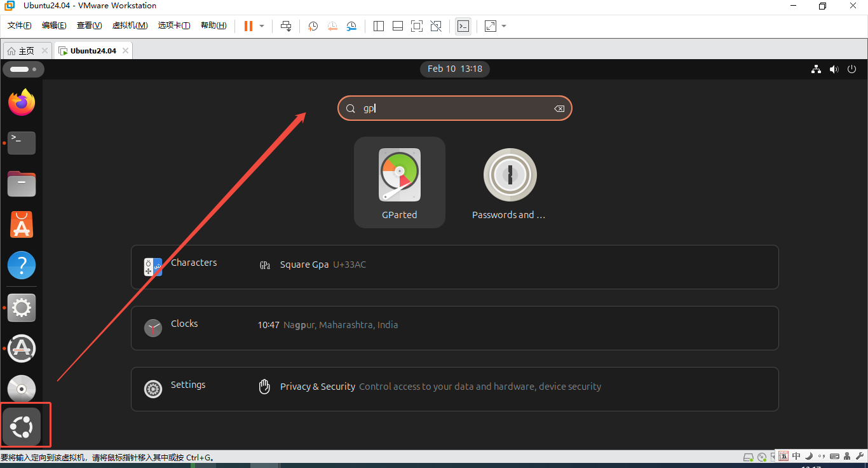868x468 pixels.
Task: Expand the pause button power dropdown arrow
Action: click(262, 26)
